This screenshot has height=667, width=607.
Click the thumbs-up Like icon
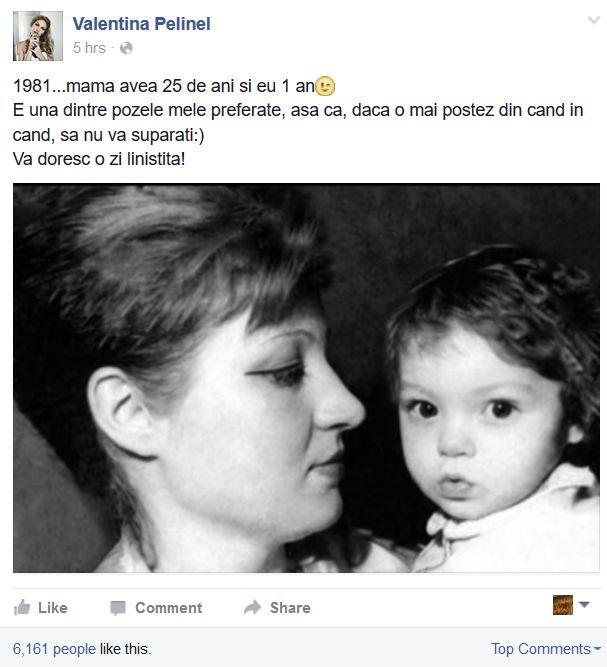(x=22, y=607)
